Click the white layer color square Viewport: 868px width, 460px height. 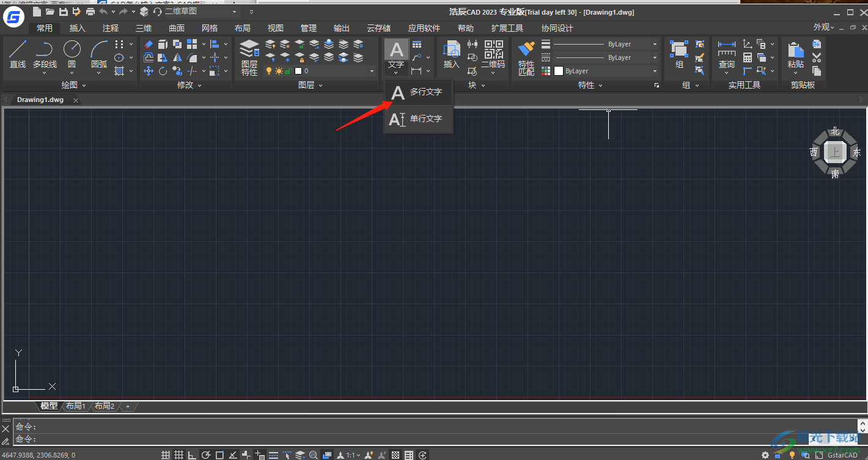(298, 71)
